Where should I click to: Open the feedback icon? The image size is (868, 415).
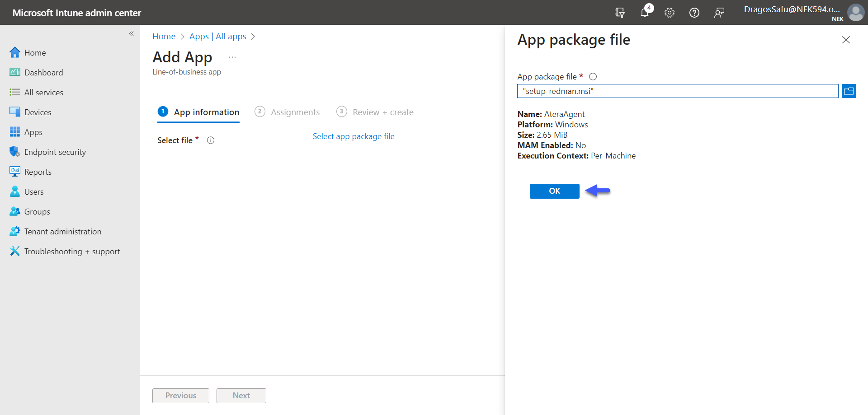719,13
